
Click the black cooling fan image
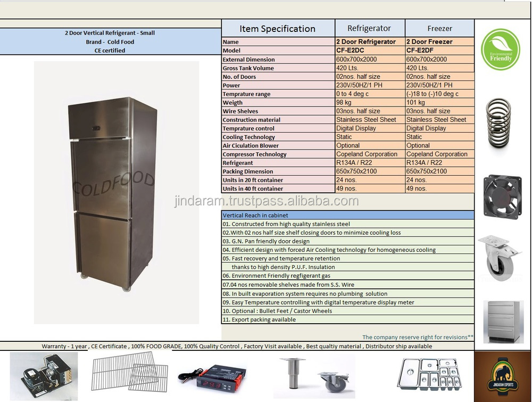click(x=503, y=197)
